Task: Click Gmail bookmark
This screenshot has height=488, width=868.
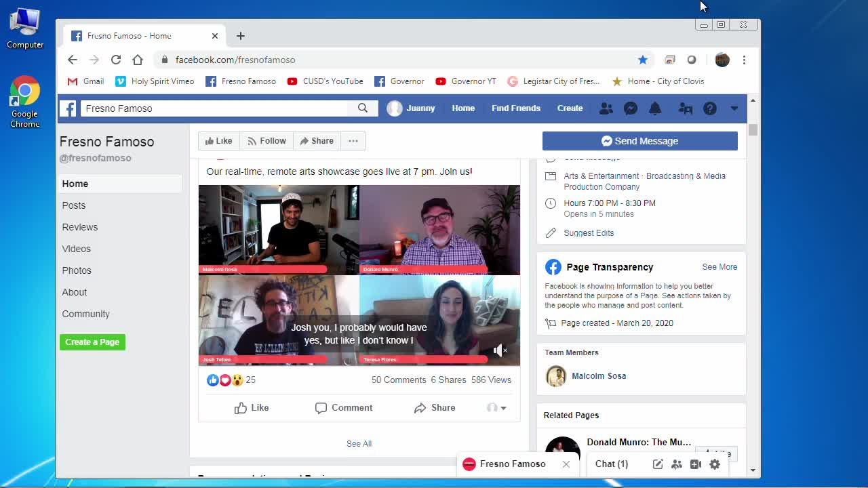Action: pos(85,81)
